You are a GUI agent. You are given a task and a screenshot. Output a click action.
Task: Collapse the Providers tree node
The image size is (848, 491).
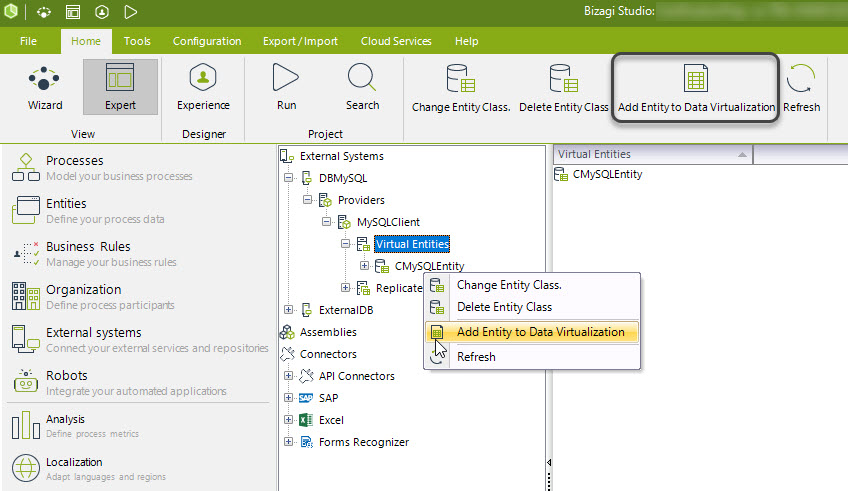[307, 200]
